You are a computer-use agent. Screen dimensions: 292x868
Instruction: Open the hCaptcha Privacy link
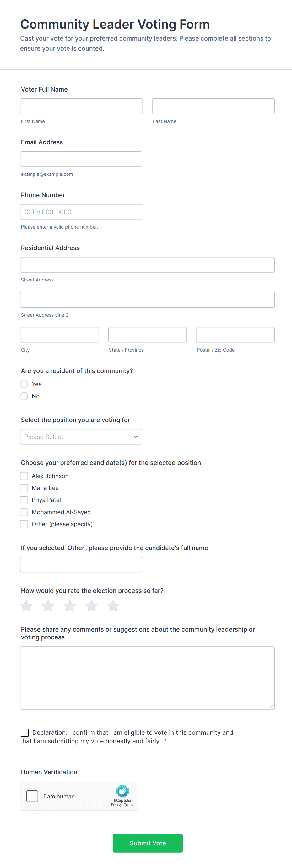(x=116, y=805)
